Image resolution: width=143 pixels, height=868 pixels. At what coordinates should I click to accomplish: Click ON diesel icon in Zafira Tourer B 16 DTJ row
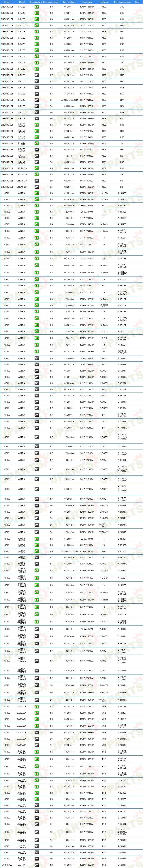pyautogui.click(x=36, y=812)
